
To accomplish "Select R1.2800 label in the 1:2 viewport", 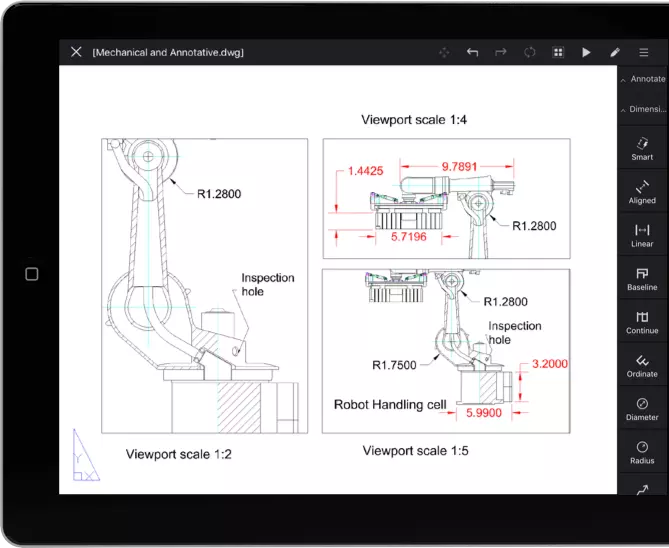I will pos(219,194).
